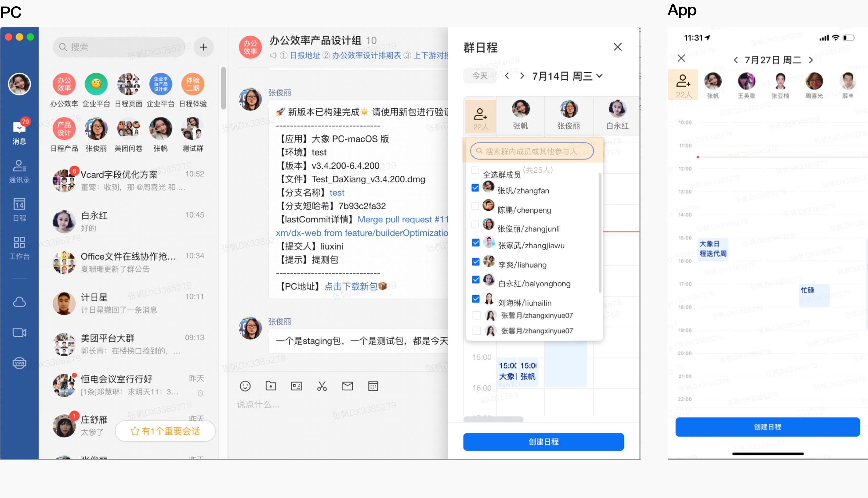Close the App schedule view with X
The width and height of the screenshot is (868, 498).
[682, 58]
